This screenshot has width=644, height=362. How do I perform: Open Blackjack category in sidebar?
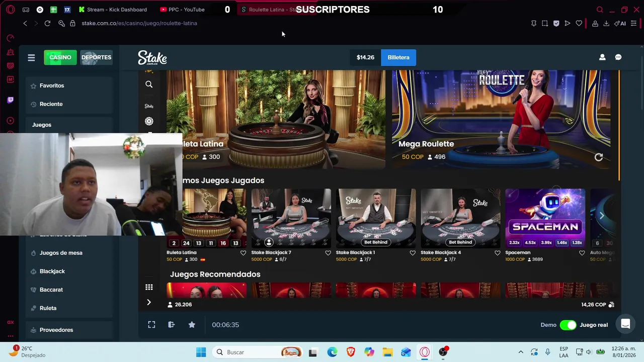pyautogui.click(x=69, y=271)
